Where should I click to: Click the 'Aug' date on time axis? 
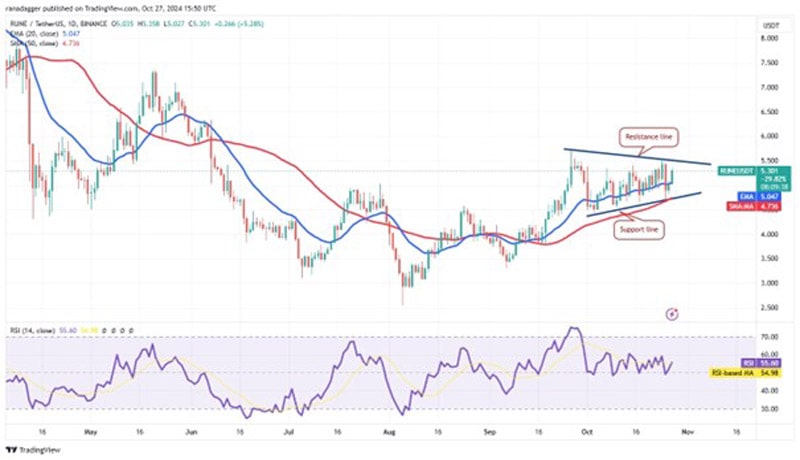click(x=389, y=432)
